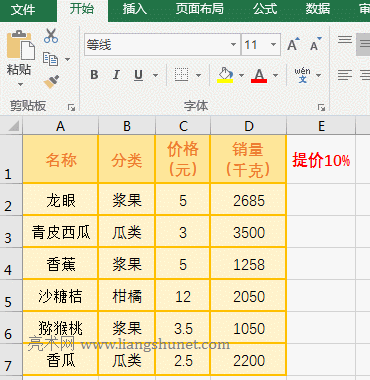370x380 pixels.
Task: Click the align left icon
Action: coord(345,75)
